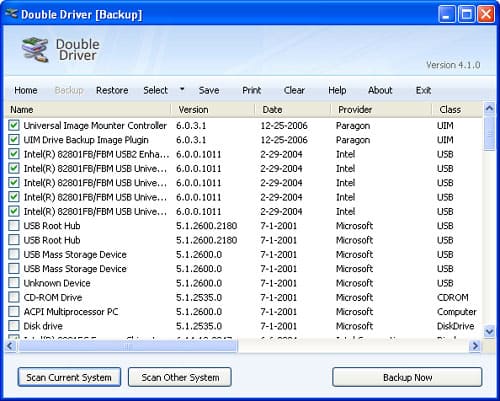Select the Disk drive row name
This screenshot has width=500, height=401.
coord(43,326)
